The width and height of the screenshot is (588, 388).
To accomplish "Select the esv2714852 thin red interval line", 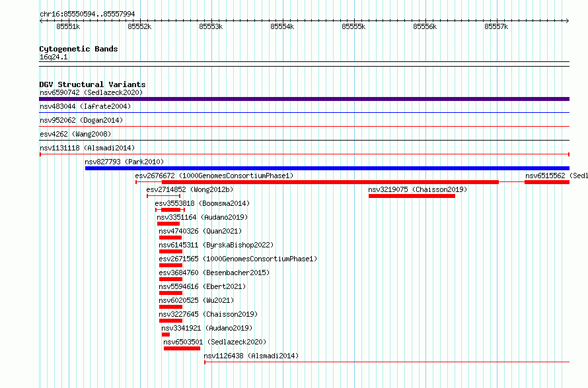I will (163, 196).
